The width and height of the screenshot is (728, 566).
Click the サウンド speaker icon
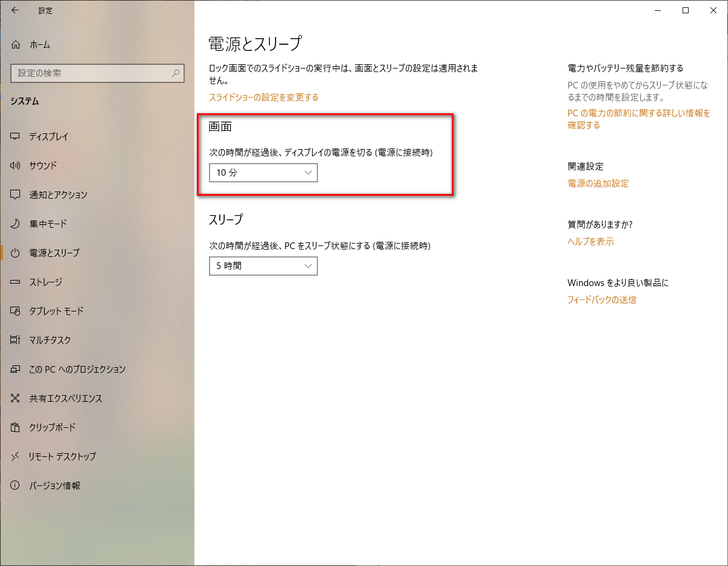coord(16,166)
